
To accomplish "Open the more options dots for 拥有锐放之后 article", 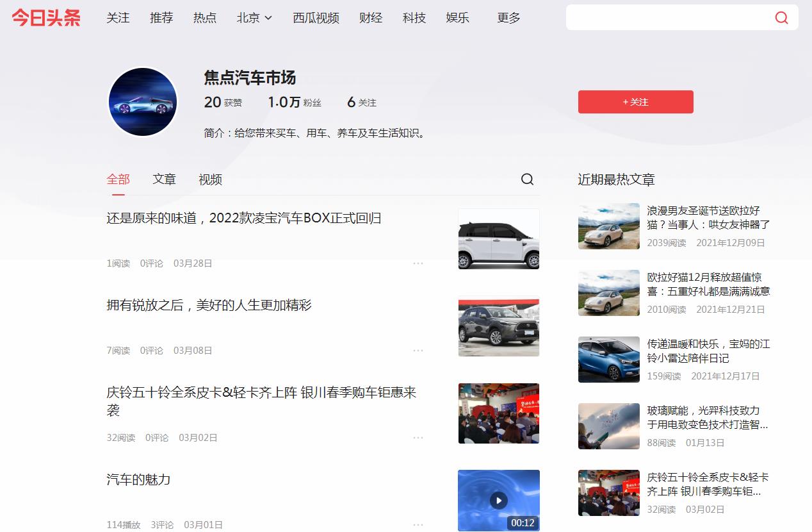I will (418, 351).
